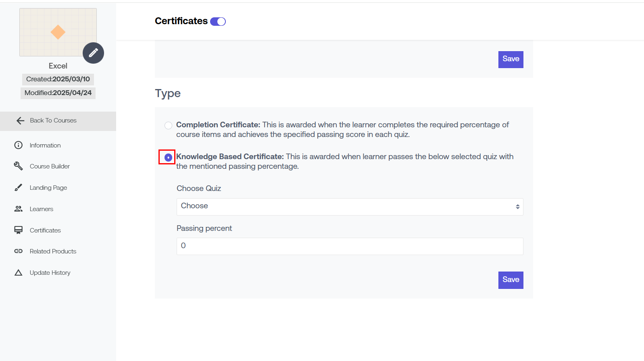Click the Passing percent input field
644x361 pixels.
[350, 246]
